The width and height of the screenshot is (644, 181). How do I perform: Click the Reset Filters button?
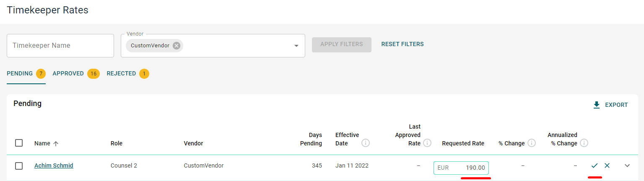[402, 44]
